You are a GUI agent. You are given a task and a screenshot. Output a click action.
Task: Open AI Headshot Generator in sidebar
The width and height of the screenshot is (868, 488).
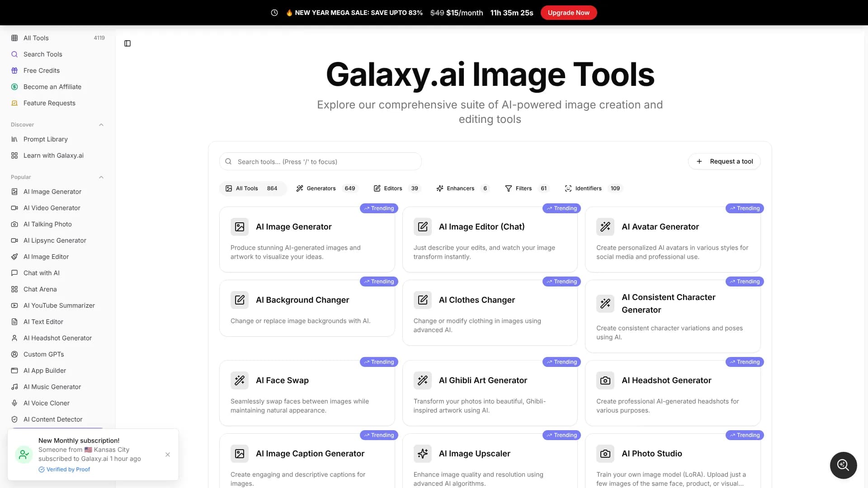(x=57, y=338)
